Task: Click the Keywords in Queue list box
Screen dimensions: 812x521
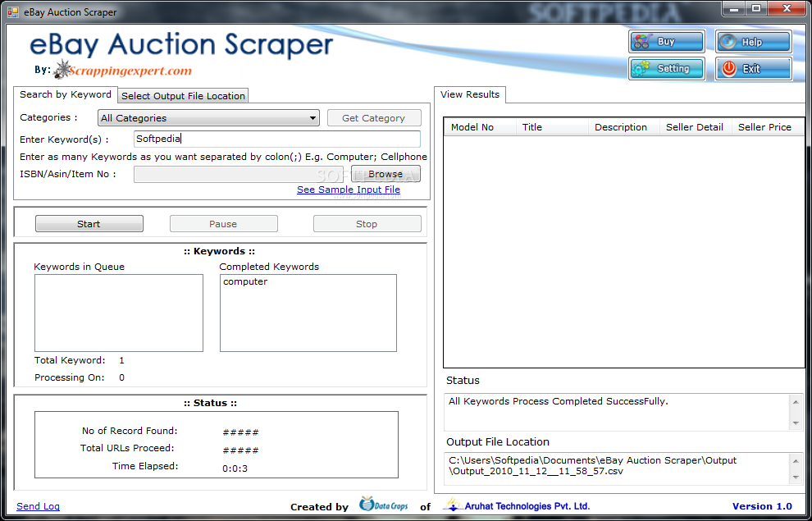Action: coord(119,313)
